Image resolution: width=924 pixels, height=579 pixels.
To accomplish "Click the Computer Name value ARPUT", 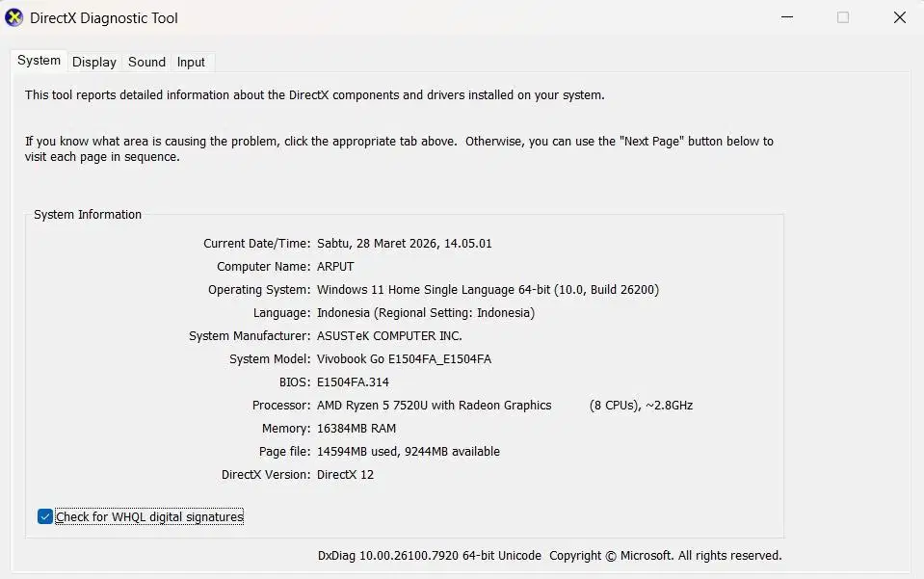I will pos(335,267).
